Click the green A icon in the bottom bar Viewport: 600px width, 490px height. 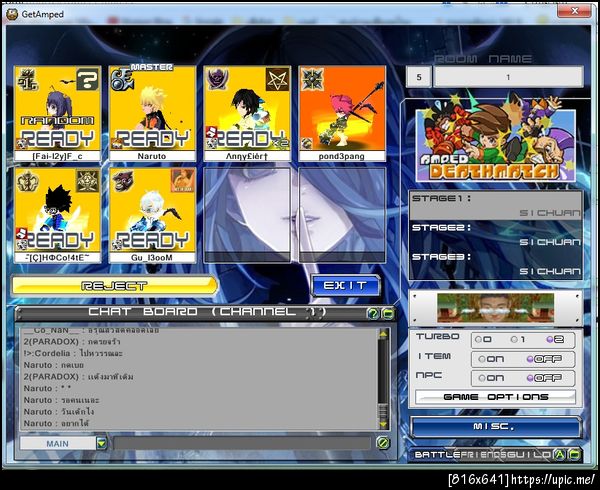(559, 454)
